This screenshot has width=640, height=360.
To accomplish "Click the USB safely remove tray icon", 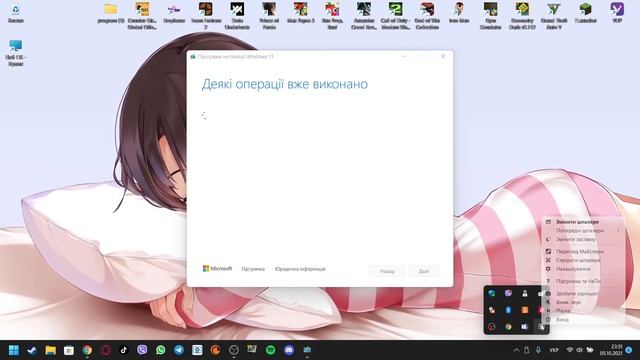I will click(x=527, y=350).
